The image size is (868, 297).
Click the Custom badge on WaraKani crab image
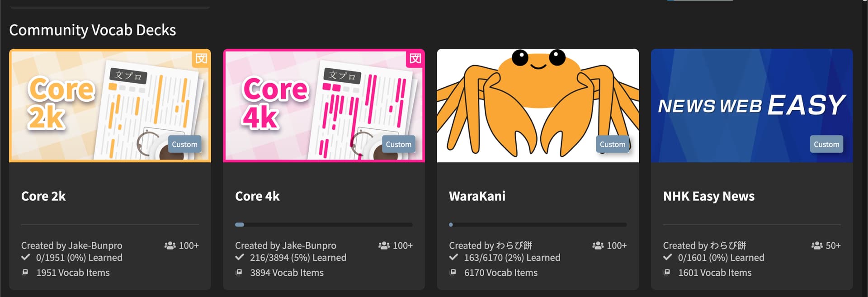point(613,144)
